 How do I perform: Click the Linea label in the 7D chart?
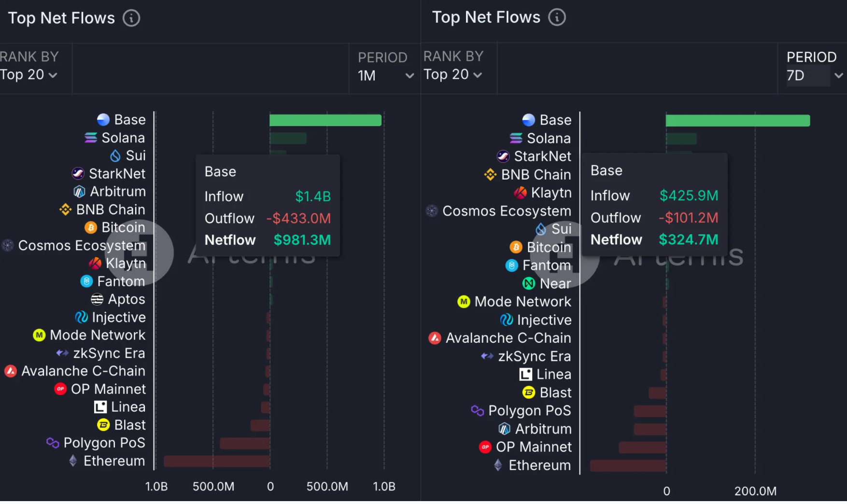pos(553,375)
